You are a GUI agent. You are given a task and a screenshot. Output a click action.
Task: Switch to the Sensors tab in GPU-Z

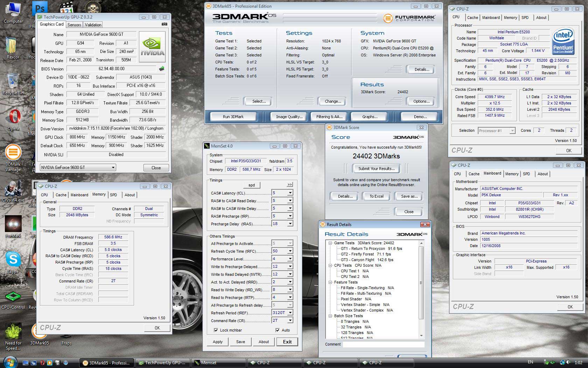74,25
